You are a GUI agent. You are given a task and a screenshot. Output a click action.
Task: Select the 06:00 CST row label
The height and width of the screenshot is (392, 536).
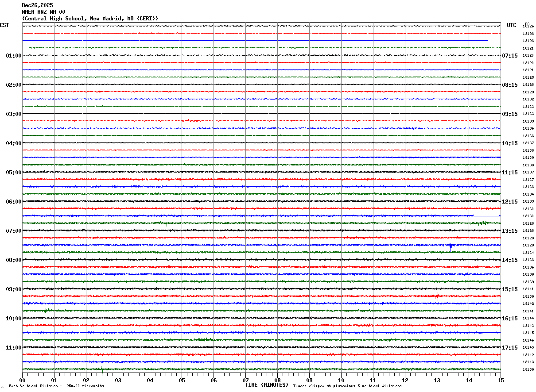pos(14,202)
